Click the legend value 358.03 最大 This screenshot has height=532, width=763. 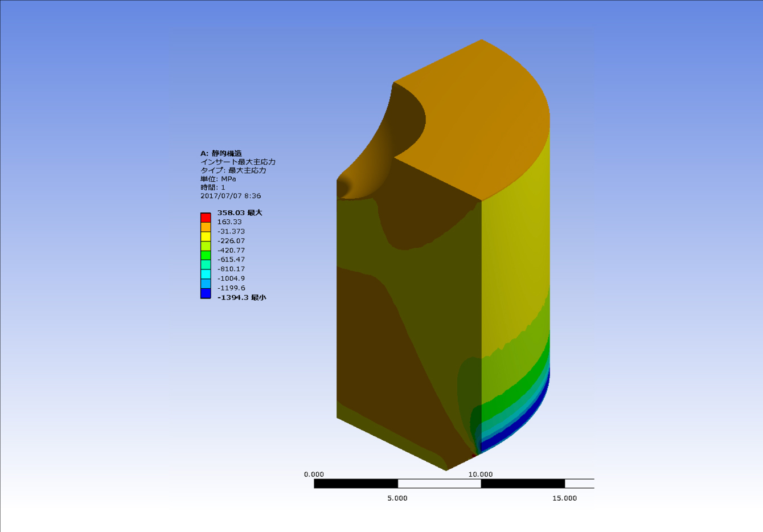coord(239,212)
